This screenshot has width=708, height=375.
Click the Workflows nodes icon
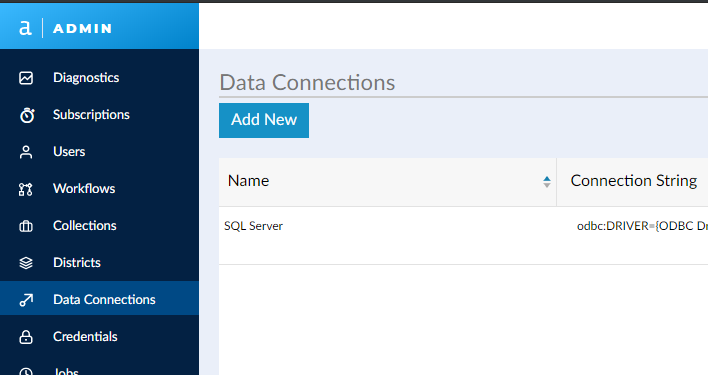click(26, 189)
